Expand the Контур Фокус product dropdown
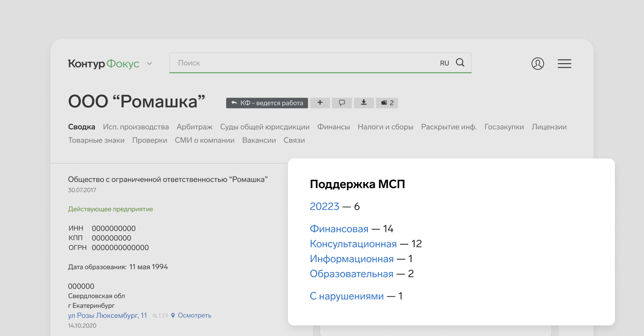The height and width of the screenshot is (336, 644). tap(149, 64)
